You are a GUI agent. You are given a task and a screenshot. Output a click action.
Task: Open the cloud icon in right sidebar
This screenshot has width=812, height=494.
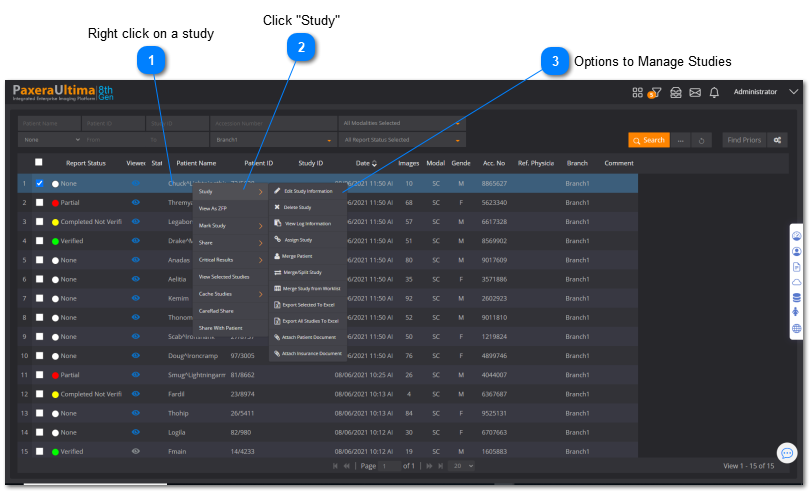click(x=796, y=283)
